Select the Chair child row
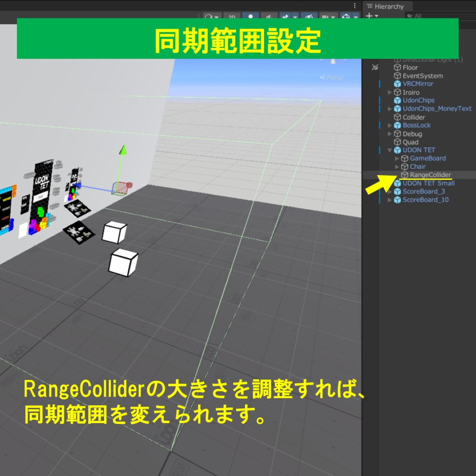This screenshot has height=476, width=476. click(417, 166)
